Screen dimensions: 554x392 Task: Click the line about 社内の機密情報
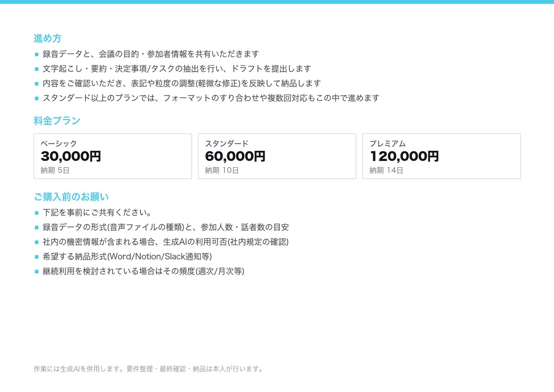[166, 242]
